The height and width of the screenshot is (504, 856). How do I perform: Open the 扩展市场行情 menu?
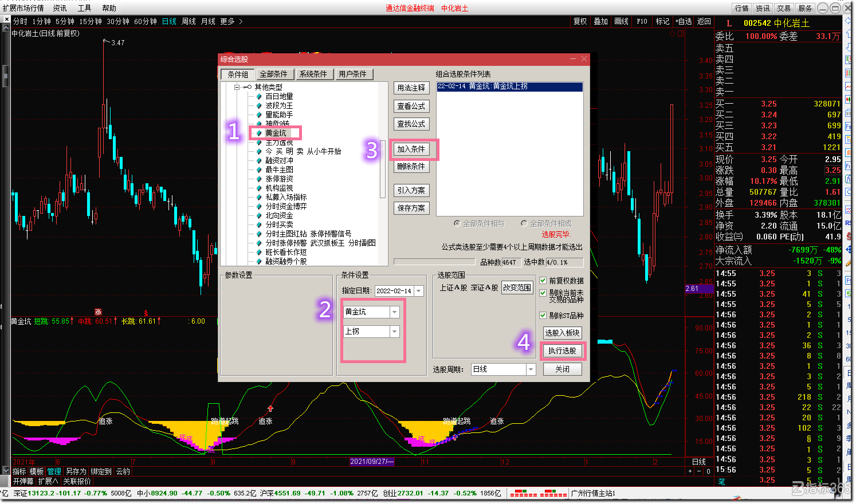(x=23, y=8)
